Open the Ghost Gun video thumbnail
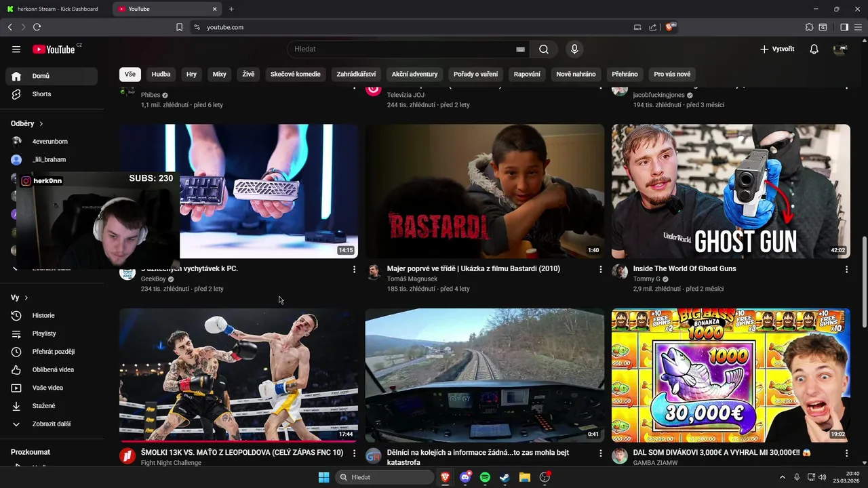 pos(730,191)
